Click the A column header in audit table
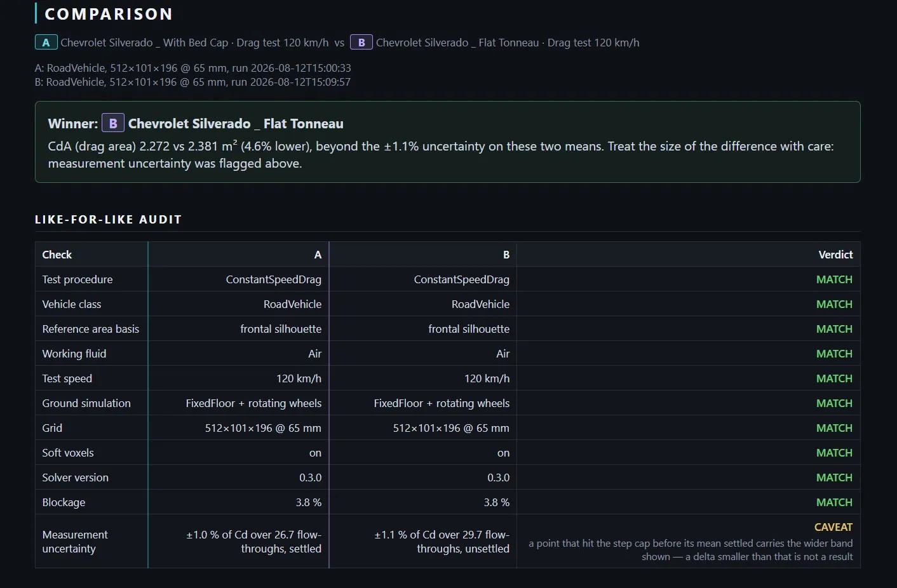Screen dimensions: 897x588 pos(318,255)
